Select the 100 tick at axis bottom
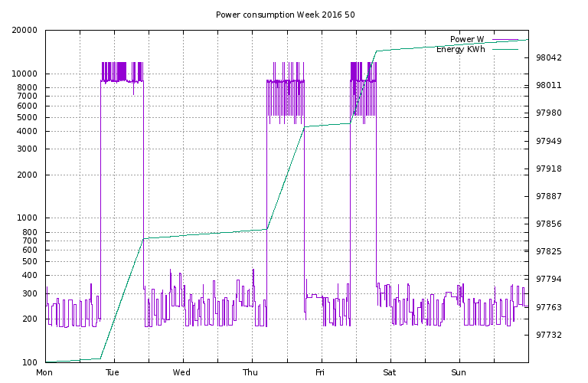This screenshot has height=383, width=588. pyautogui.click(x=29, y=362)
